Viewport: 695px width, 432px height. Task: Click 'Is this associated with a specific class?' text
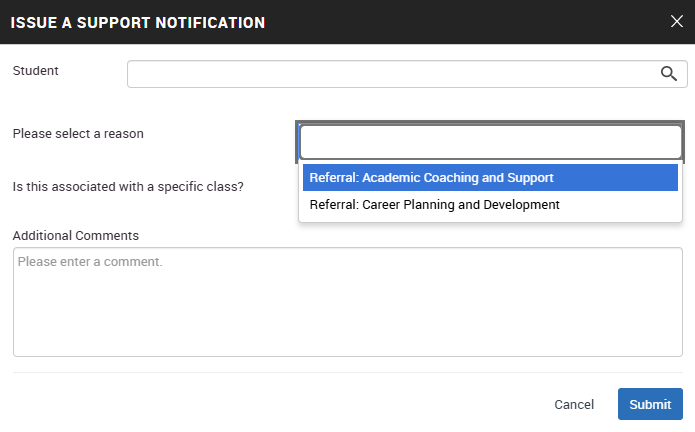(128, 186)
